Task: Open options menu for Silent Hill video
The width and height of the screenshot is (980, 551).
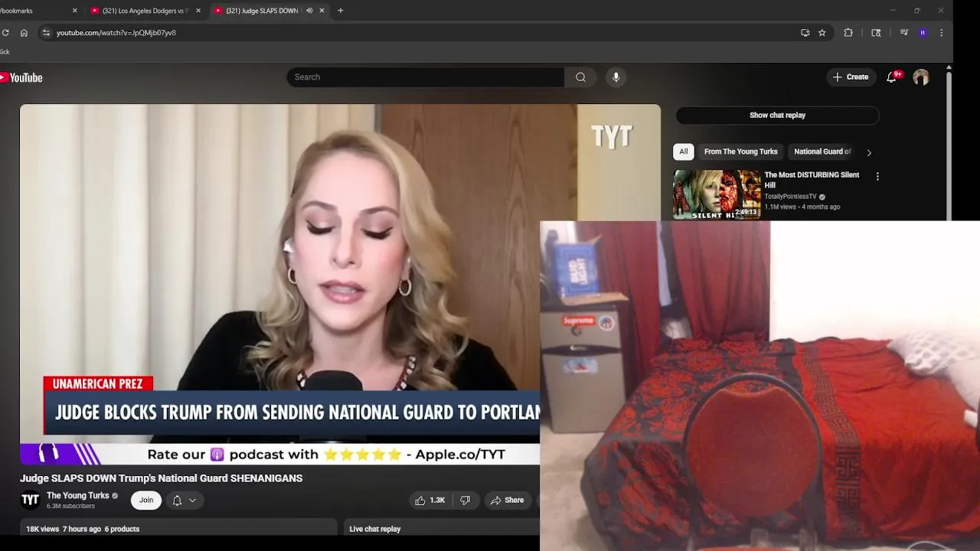Action: pos(877,177)
